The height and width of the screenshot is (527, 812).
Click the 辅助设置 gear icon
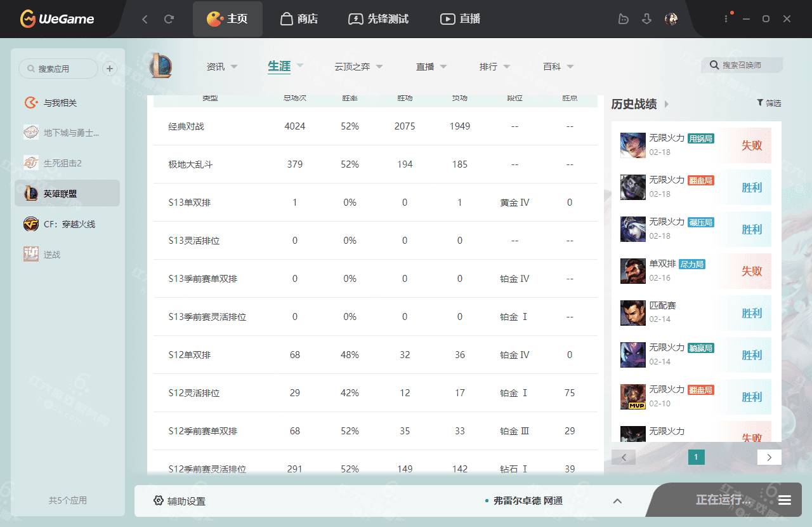pyautogui.click(x=159, y=500)
